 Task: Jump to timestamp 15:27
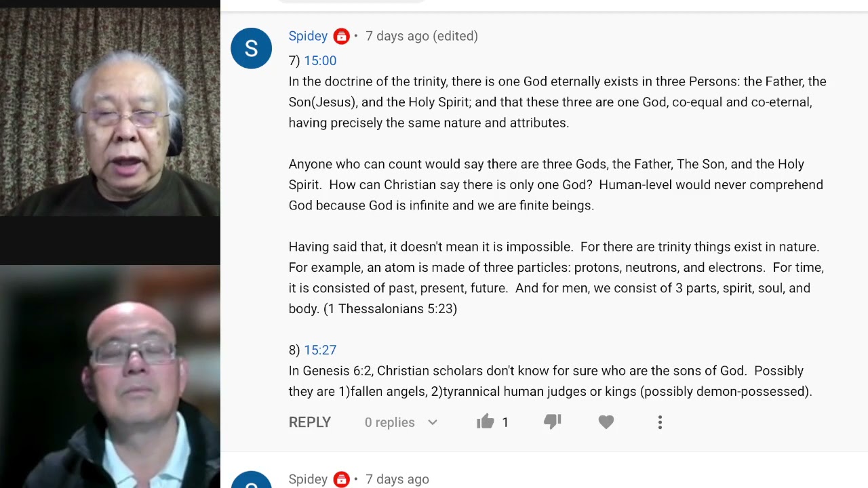pyautogui.click(x=320, y=350)
